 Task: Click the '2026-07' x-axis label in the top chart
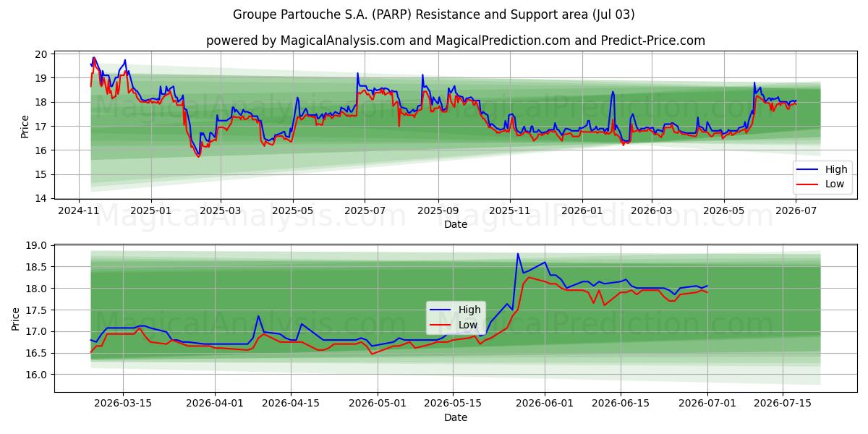point(796,210)
